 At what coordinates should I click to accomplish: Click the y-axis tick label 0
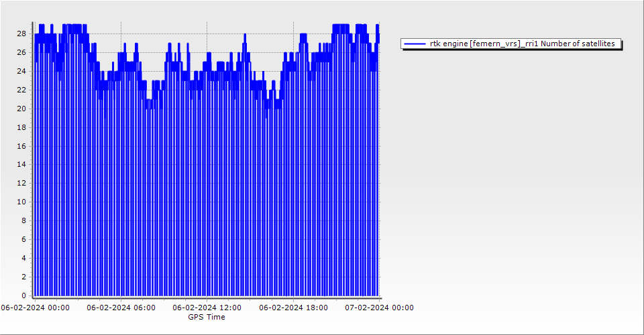[23, 295]
